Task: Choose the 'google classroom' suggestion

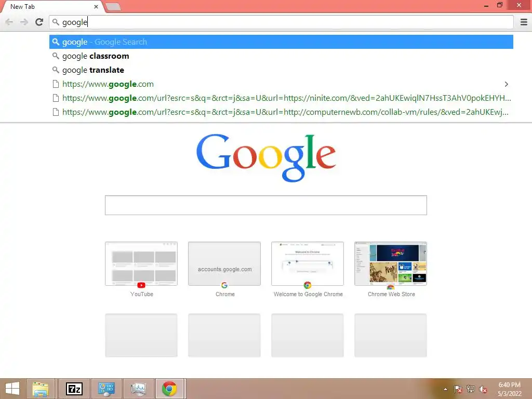Action: (x=281, y=56)
